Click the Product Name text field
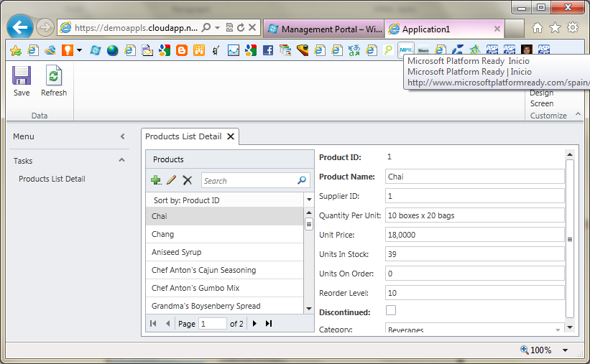 (x=474, y=177)
